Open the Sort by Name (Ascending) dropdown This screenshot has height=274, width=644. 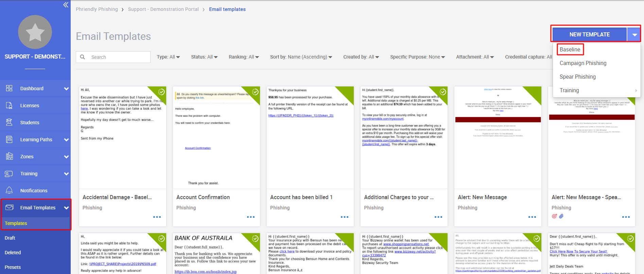(x=301, y=57)
